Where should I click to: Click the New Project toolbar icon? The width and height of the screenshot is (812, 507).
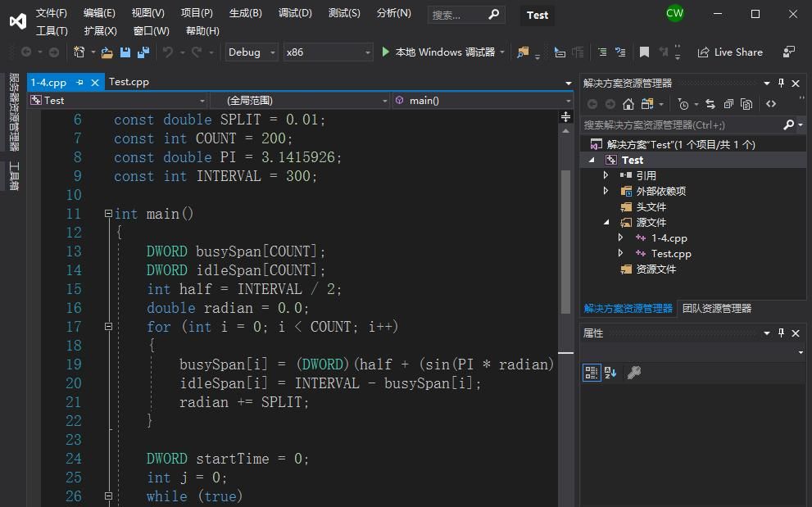coord(79,52)
